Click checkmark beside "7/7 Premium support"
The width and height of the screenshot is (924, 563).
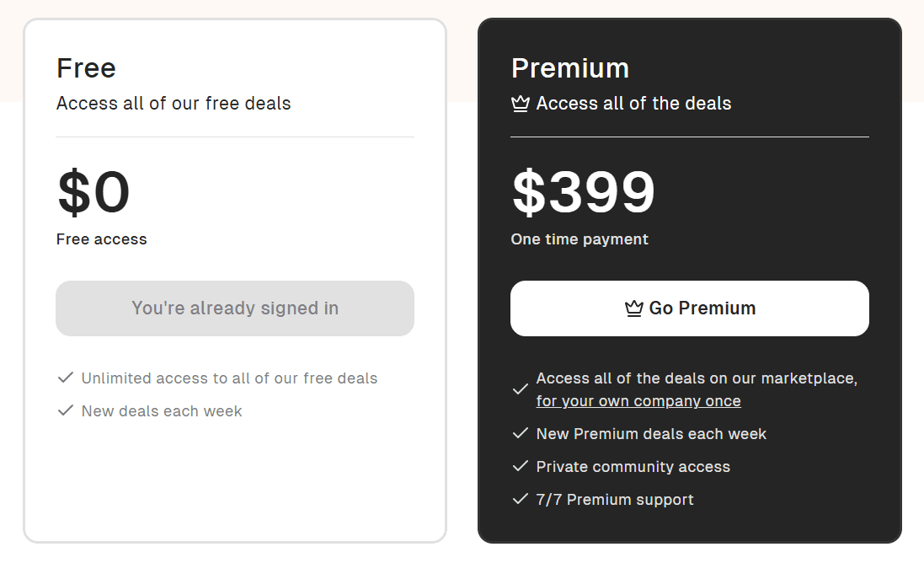(x=521, y=499)
